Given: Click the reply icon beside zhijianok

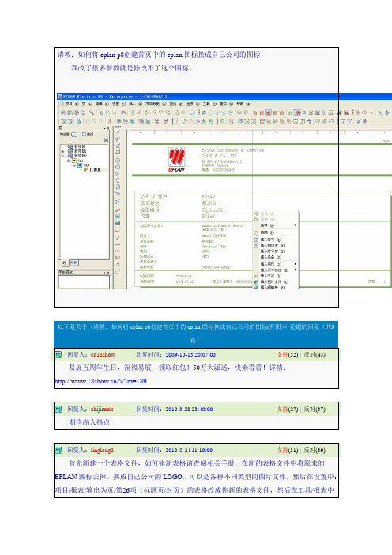Looking at the screenshot, I should (58, 409).
